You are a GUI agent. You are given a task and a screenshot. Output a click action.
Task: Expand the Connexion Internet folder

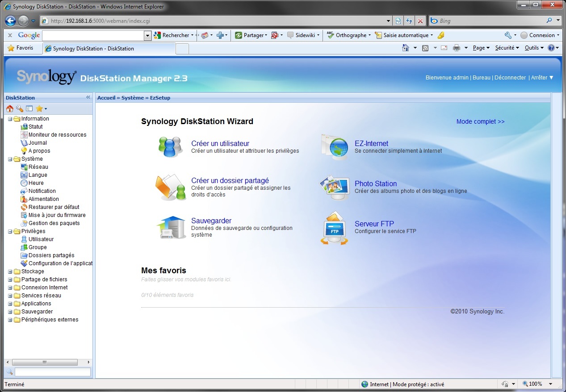click(x=10, y=288)
